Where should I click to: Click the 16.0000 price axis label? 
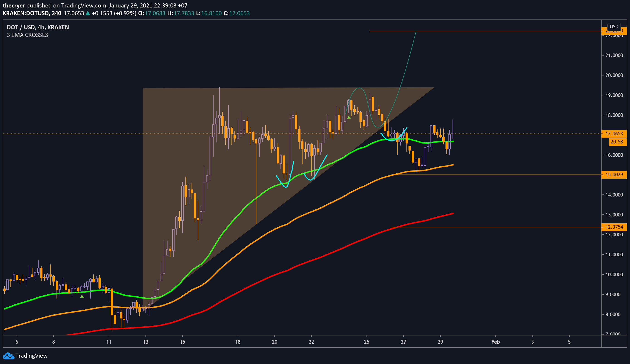pyautogui.click(x=614, y=155)
